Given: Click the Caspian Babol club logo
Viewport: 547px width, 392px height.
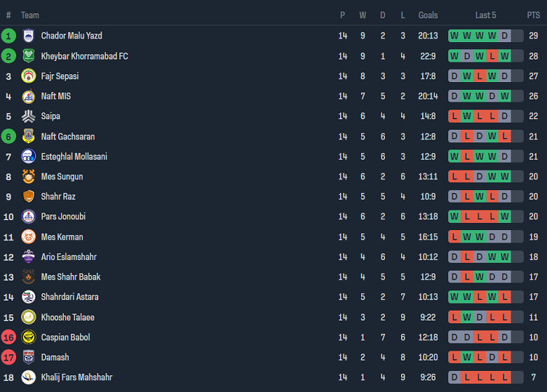Looking at the screenshot, I should 28,337.
